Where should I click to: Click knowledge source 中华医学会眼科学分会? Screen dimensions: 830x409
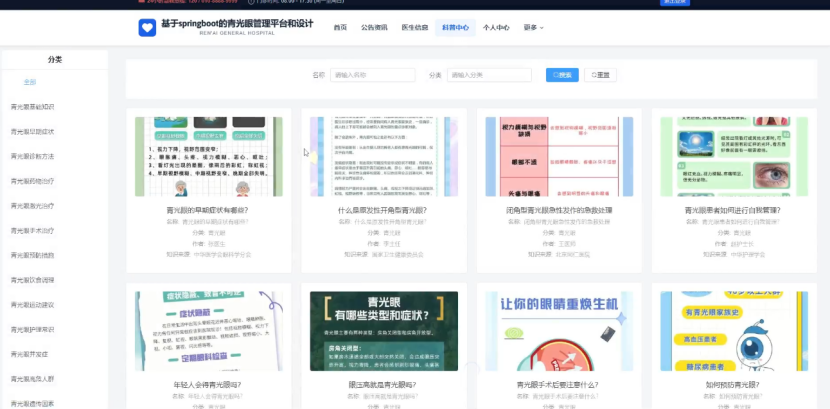(x=222, y=255)
